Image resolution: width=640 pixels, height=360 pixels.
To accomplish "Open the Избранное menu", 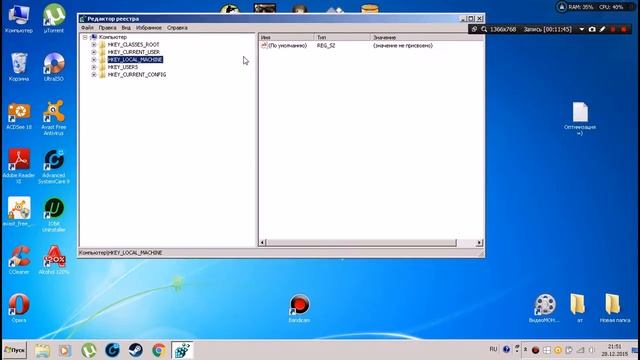I will pos(149,28).
